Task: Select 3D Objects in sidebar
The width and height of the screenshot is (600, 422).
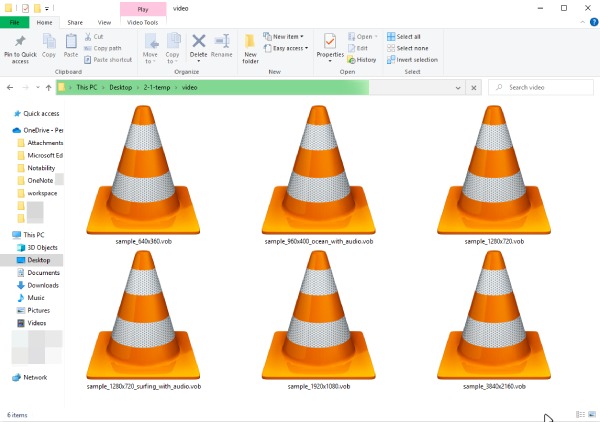Action: coord(38,248)
